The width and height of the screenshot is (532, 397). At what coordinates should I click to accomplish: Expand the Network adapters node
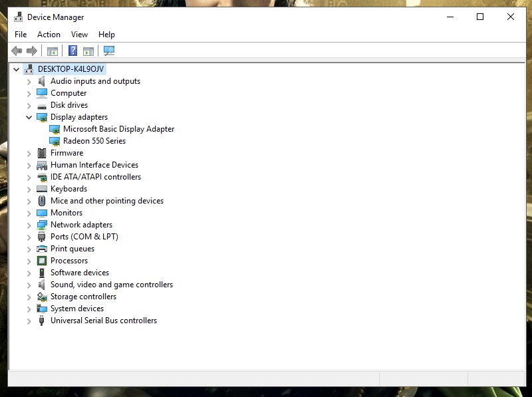29,225
